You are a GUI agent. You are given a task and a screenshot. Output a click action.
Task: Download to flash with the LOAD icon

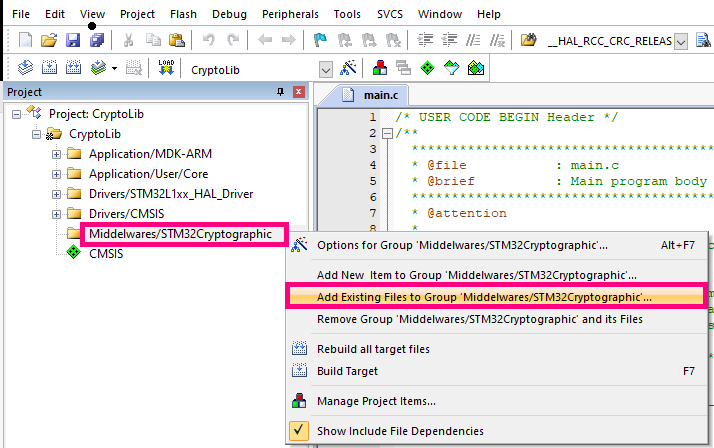166,68
